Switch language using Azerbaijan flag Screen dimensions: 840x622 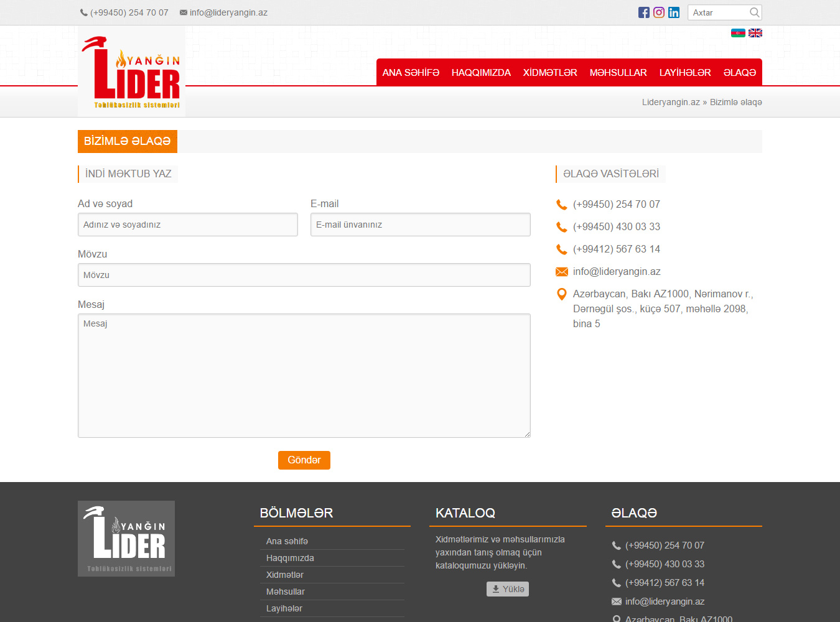point(738,33)
